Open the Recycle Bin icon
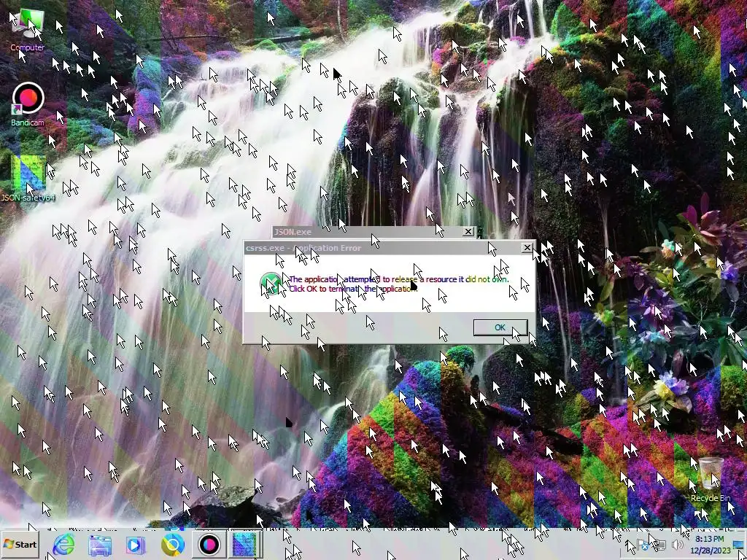 (711, 480)
